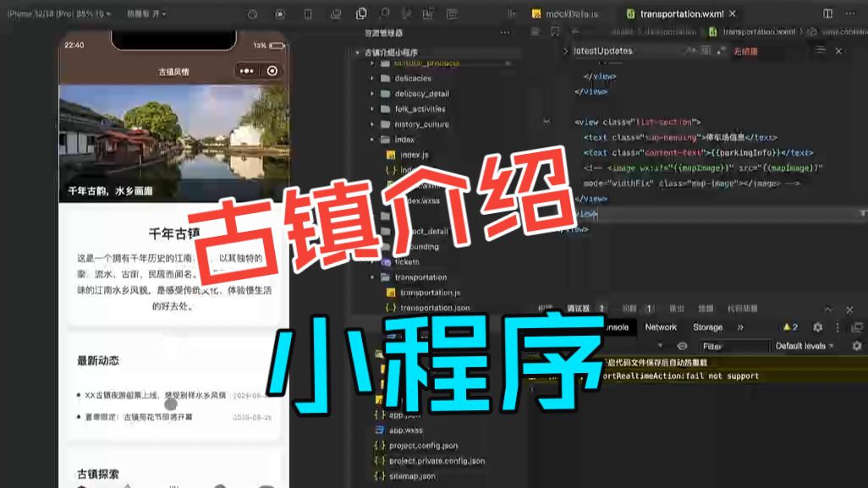Open the resource manager more actions menu
The width and height of the screenshot is (868, 488).
(x=505, y=33)
